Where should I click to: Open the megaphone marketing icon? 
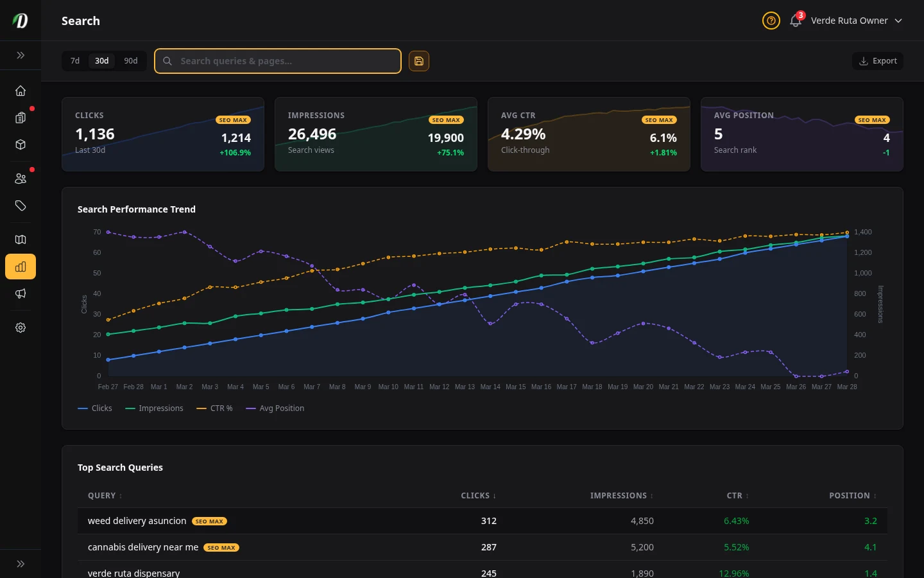(21, 293)
